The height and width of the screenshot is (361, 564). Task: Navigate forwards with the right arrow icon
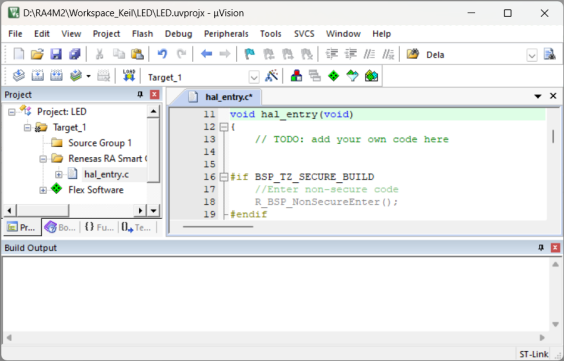coord(225,54)
